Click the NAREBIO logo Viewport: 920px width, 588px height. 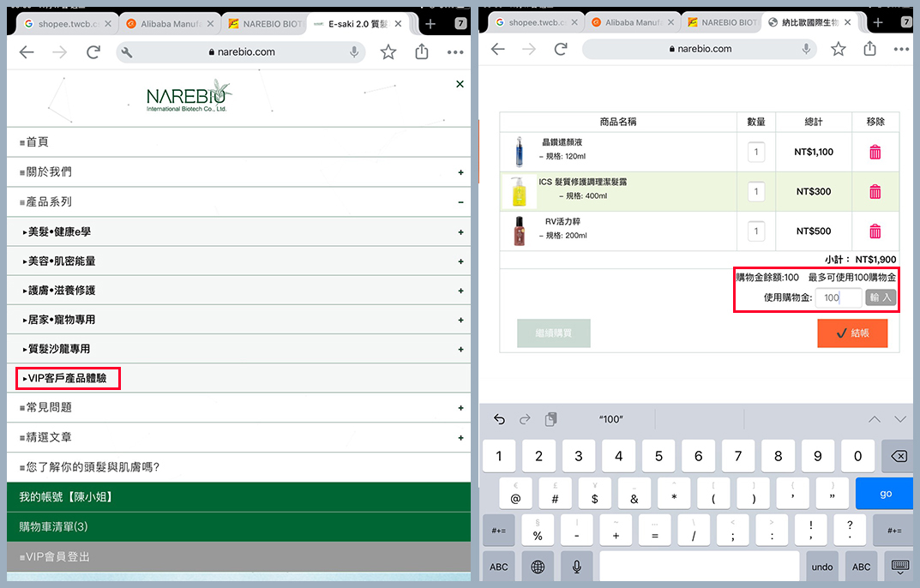click(x=188, y=96)
